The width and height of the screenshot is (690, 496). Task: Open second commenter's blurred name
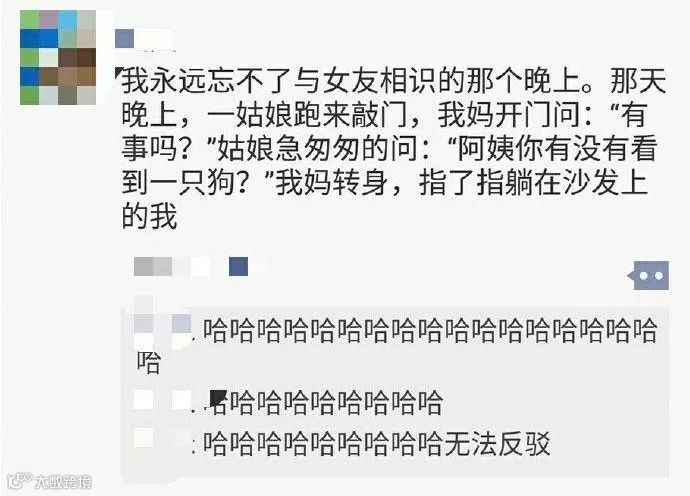coord(163,400)
